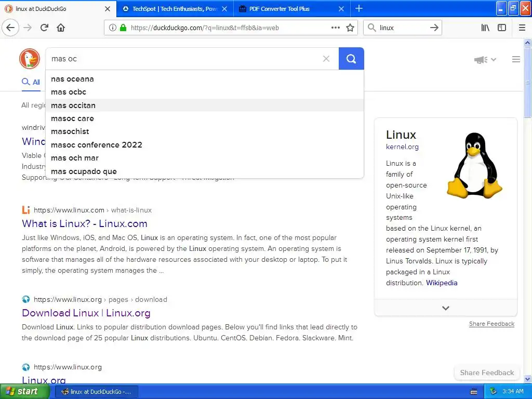
Task: Run the DuckDuckGo search with blue magnifier button
Action: [351, 59]
